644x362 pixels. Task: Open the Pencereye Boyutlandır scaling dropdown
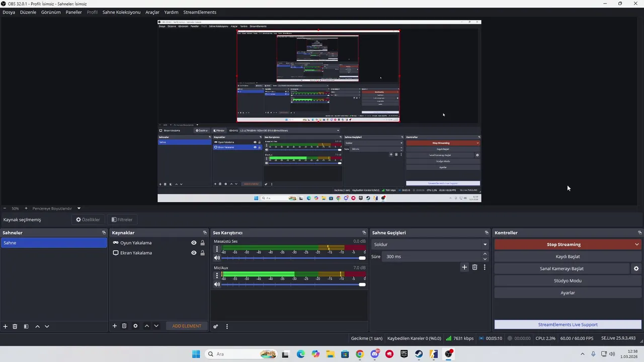point(56,208)
